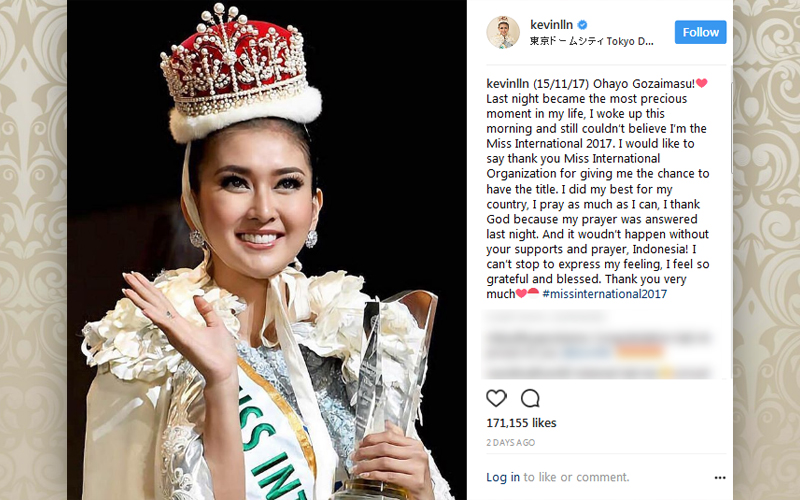Open the #missinternational2017 hashtag
Image resolution: width=800 pixels, height=500 pixels.
click(605, 294)
